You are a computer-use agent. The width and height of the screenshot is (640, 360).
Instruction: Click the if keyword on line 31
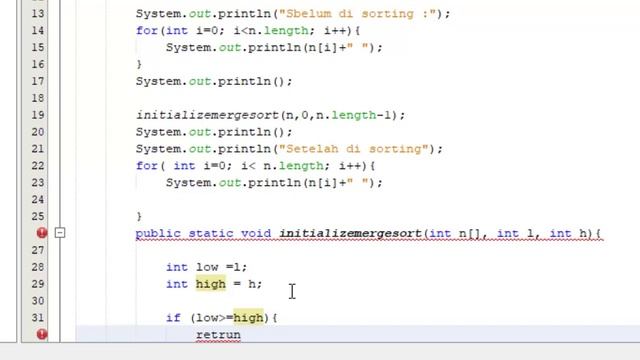point(173,318)
